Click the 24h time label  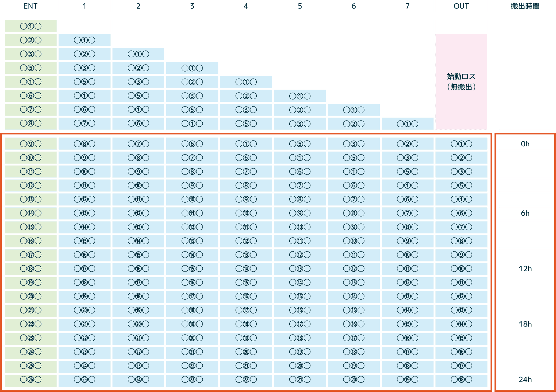pos(525,380)
